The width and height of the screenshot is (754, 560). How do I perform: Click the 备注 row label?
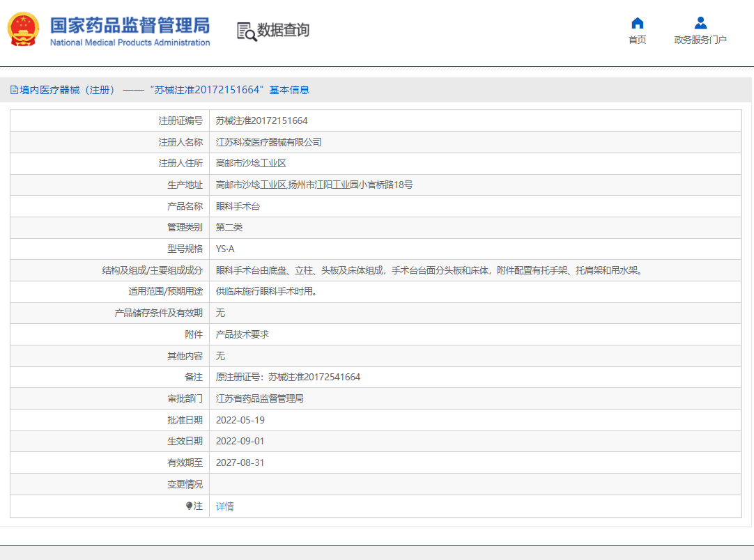[x=194, y=378]
